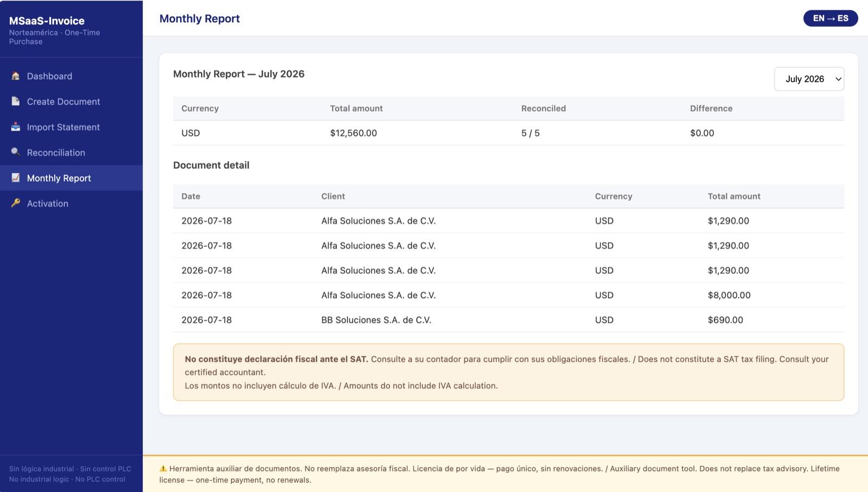868x492 pixels.
Task: Open Import Statement section
Action: [71, 127]
